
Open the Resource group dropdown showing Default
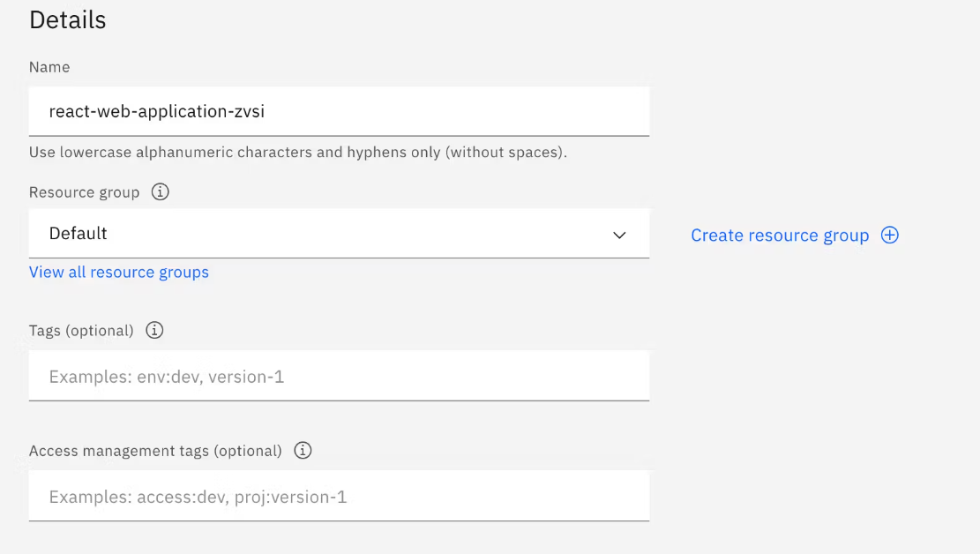pyautogui.click(x=339, y=233)
